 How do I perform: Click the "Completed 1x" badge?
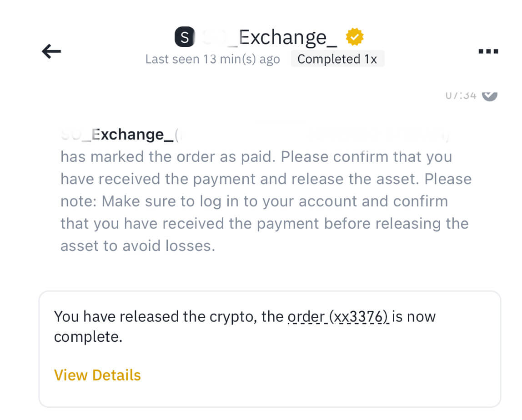point(337,60)
